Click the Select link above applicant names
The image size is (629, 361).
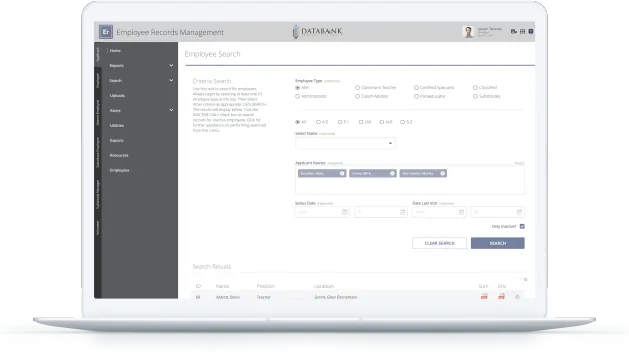(519, 163)
